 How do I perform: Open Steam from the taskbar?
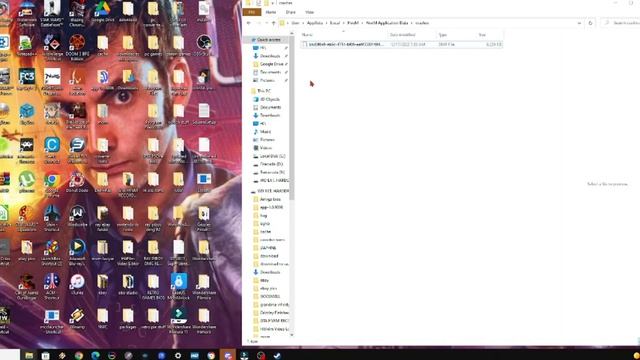(277, 356)
